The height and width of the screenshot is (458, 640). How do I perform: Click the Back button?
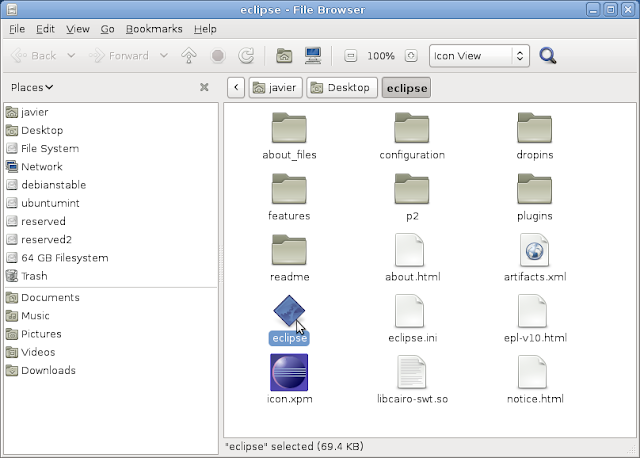(34, 56)
